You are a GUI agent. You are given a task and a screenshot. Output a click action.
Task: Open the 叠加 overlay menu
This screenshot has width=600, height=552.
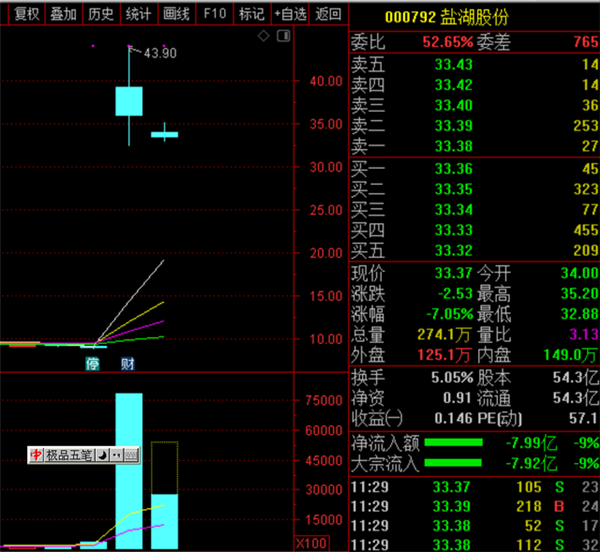(x=64, y=14)
